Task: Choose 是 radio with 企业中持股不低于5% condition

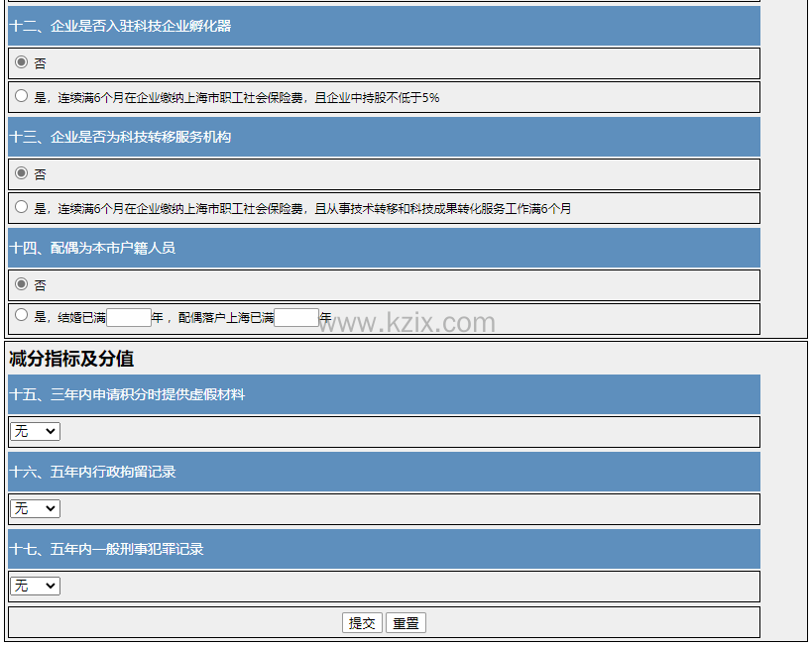Action: [x=21, y=96]
